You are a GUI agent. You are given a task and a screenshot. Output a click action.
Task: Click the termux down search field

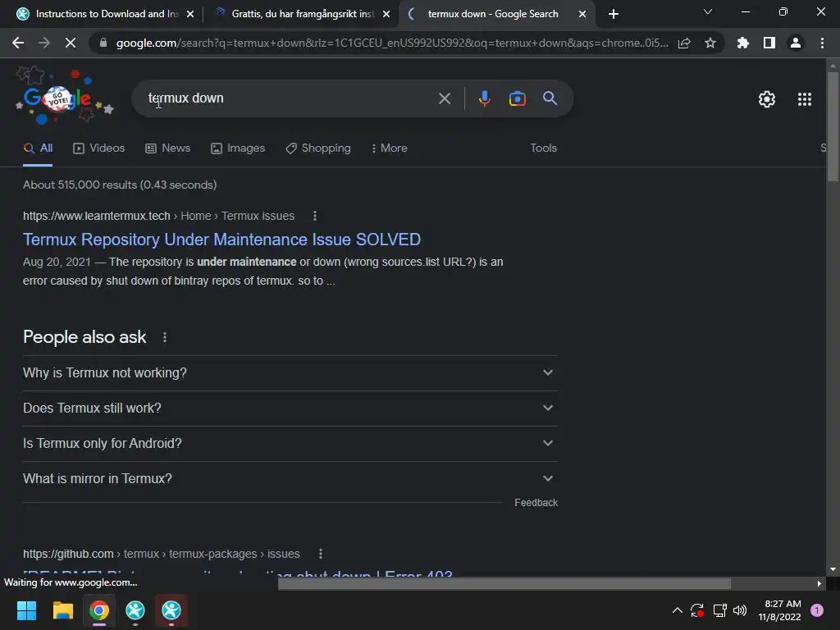pos(290,98)
